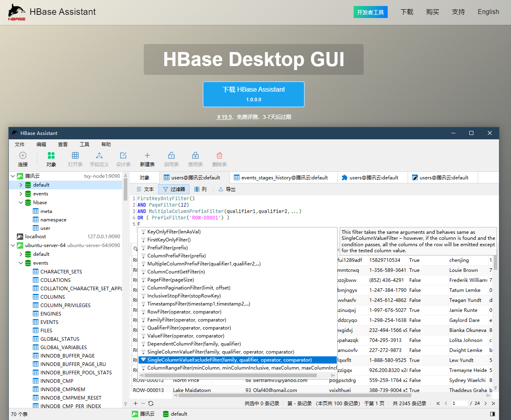Click the default database icon in status bar
The height and width of the screenshot is (420, 511).
pyautogui.click(x=166, y=414)
